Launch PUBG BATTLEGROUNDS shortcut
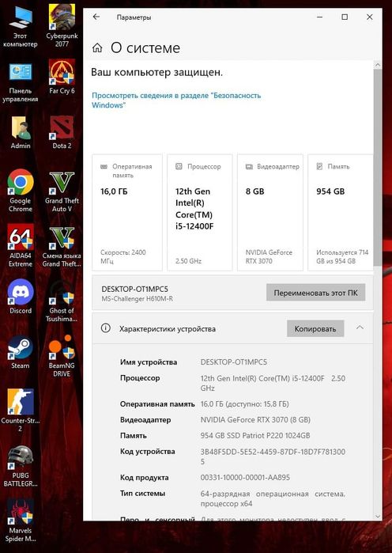The height and width of the screenshot is (553, 392). click(21, 466)
